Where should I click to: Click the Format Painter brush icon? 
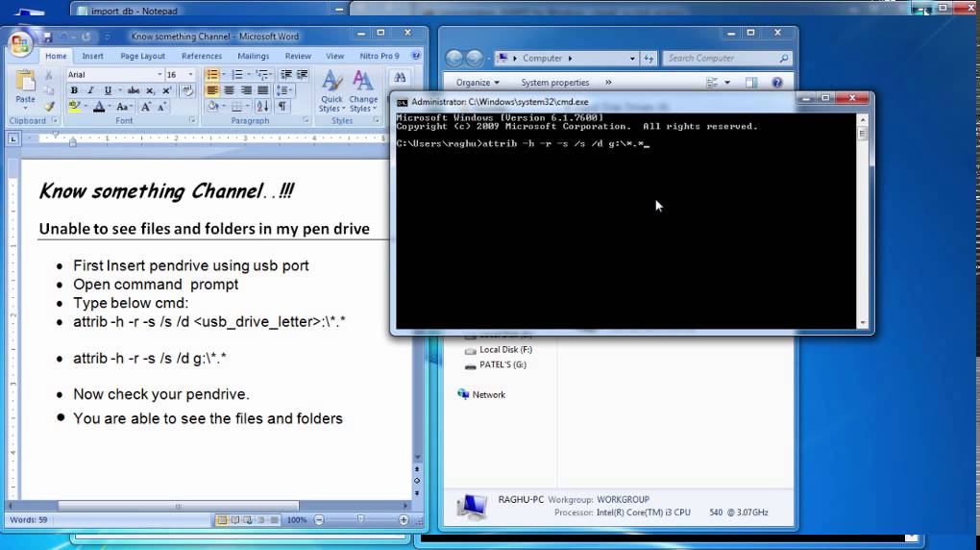pos(49,106)
